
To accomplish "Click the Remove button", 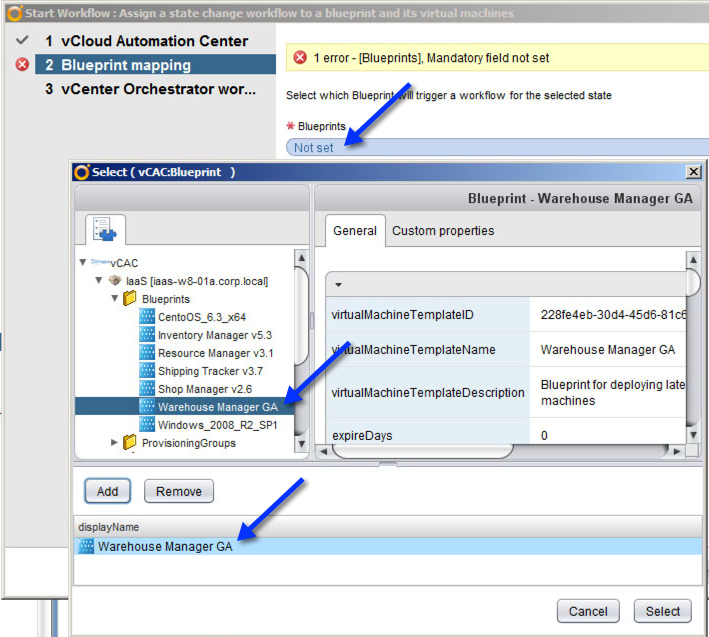I will click(x=179, y=491).
